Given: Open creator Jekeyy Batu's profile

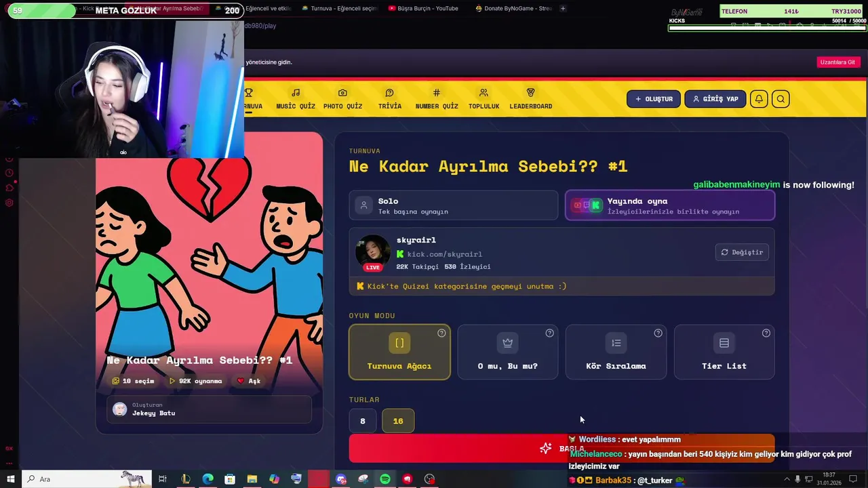Looking at the screenshot, I should (x=209, y=409).
